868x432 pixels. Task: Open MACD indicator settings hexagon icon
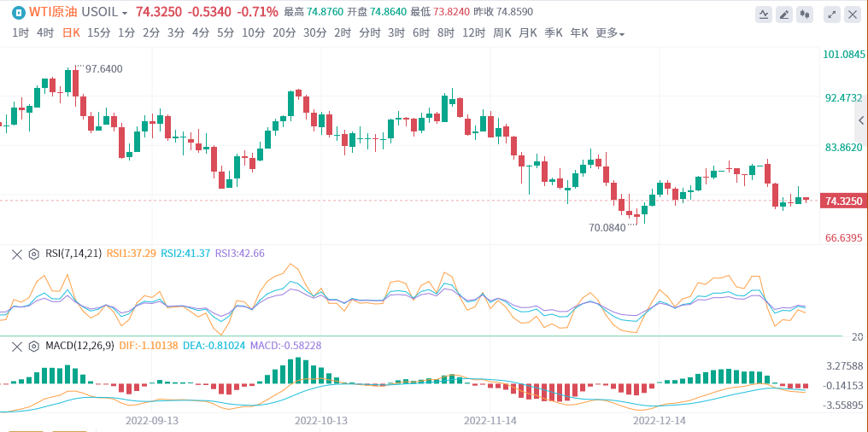click(x=33, y=347)
